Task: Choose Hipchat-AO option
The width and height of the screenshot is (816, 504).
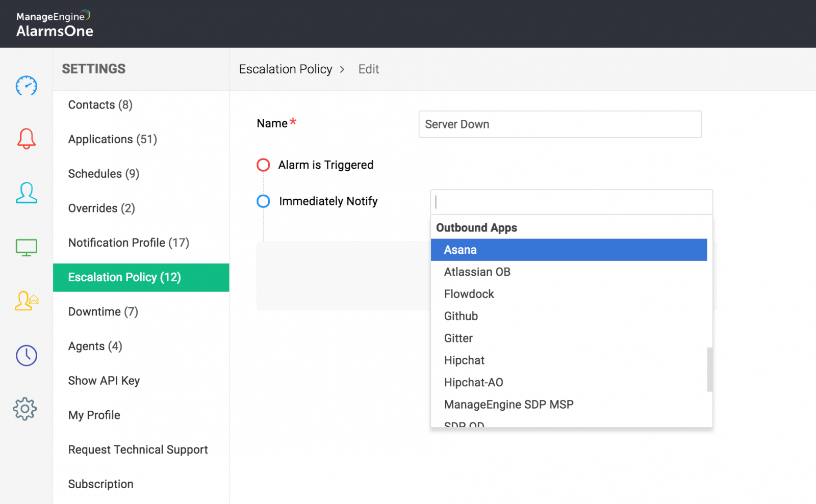Action: 569,382
